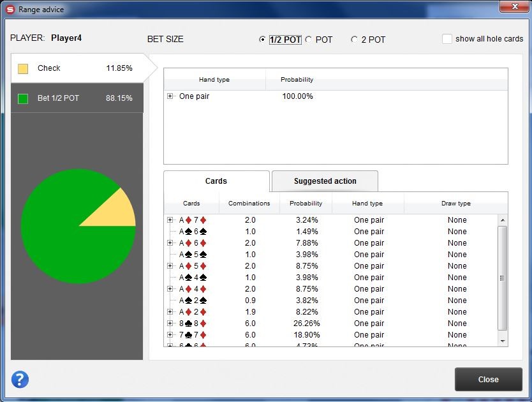Viewport: 532px width, 402px height.
Task: Click the blue help question mark icon
Action: (20, 380)
